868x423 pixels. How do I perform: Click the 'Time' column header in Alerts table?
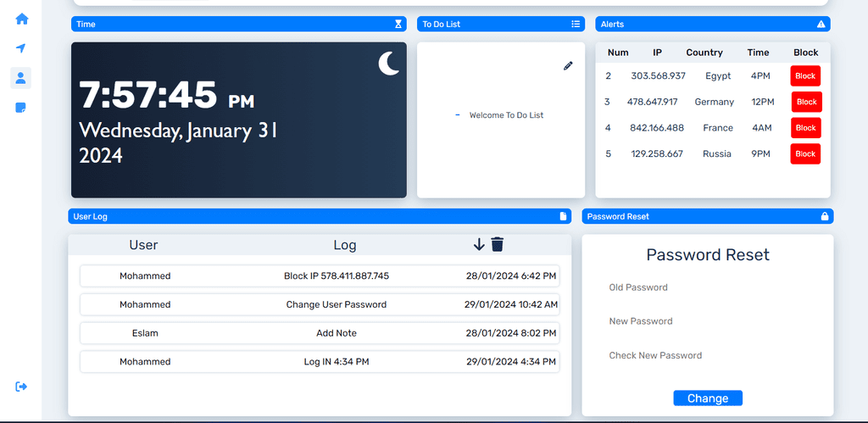[x=758, y=53]
